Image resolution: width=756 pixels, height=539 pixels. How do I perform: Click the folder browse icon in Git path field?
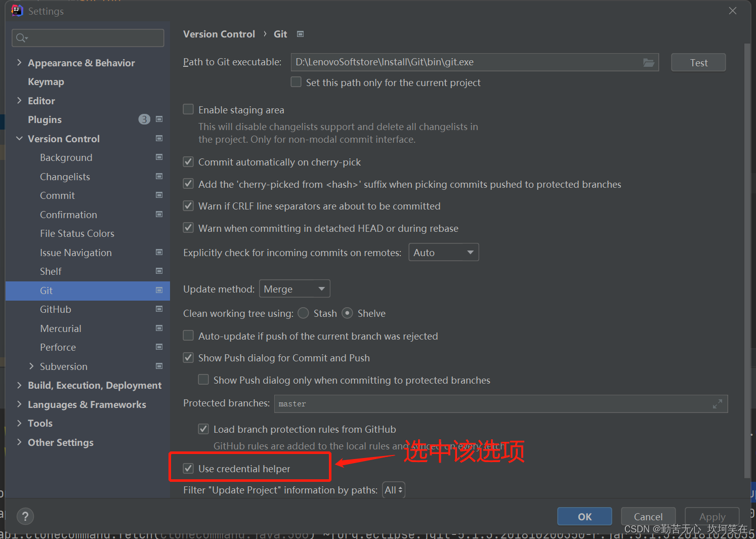click(648, 62)
